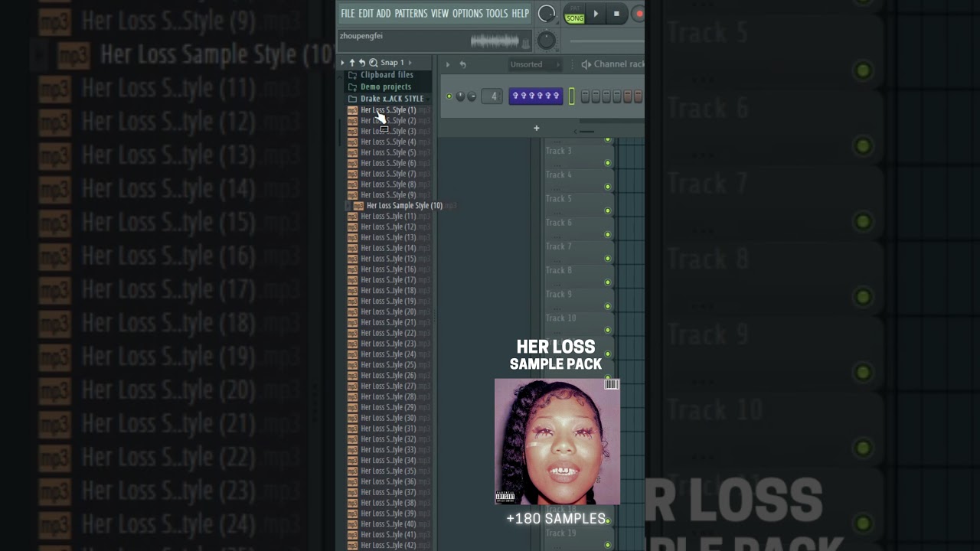Click the Her Loss album cover thumbnail

557,442
